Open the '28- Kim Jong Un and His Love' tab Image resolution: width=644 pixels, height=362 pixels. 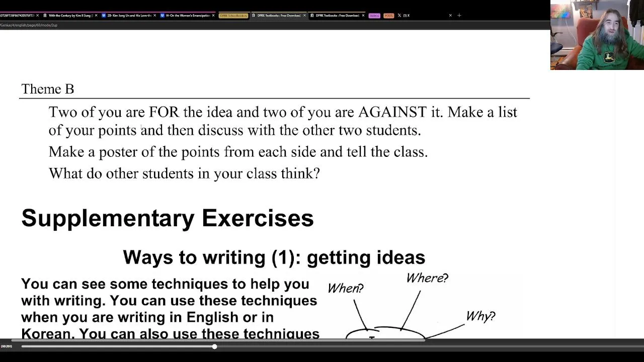[128, 16]
